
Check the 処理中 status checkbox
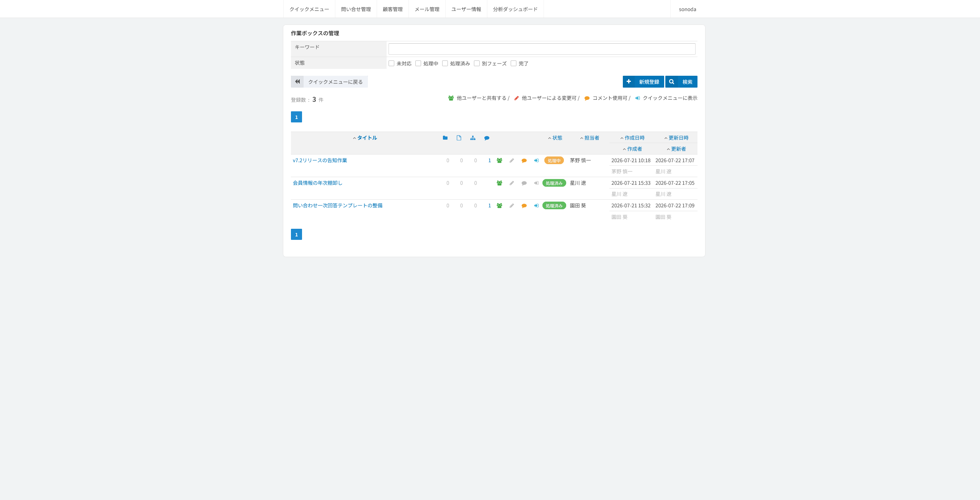(418, 64)
